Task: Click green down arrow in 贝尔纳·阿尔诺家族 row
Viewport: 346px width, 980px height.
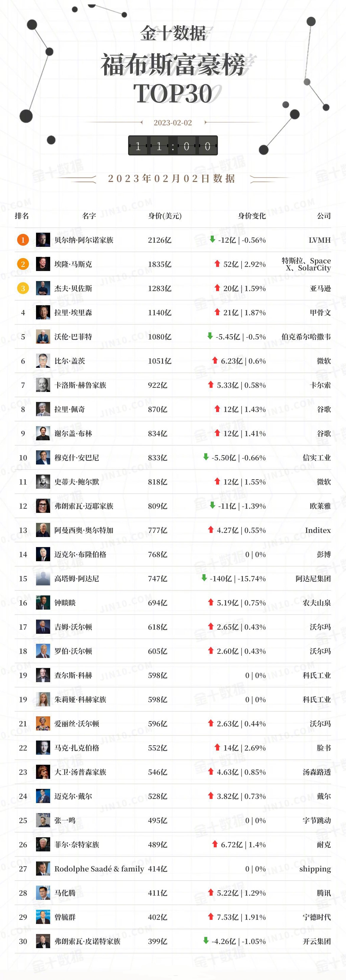Action: point(212,239)
